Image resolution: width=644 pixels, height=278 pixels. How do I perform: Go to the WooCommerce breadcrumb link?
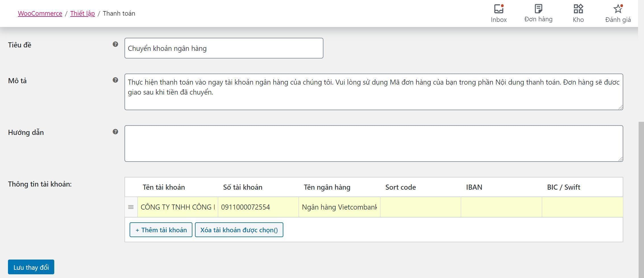pos(40,13)
